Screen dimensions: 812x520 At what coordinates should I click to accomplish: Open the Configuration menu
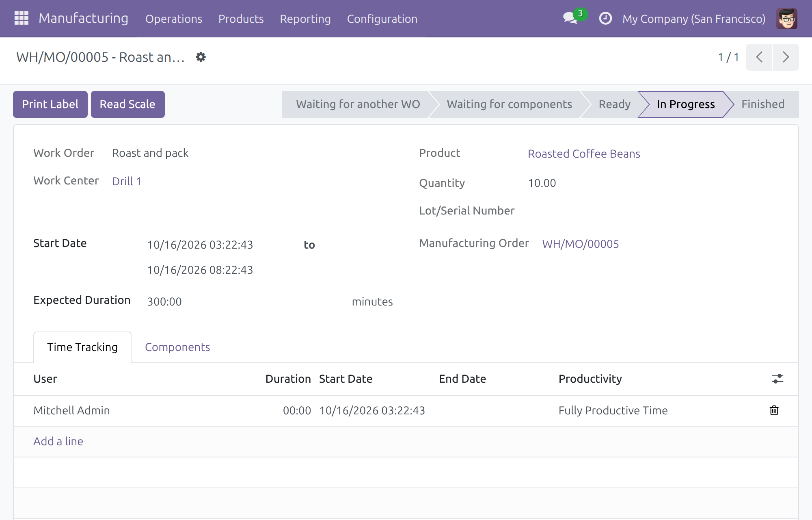coord(382,19)
